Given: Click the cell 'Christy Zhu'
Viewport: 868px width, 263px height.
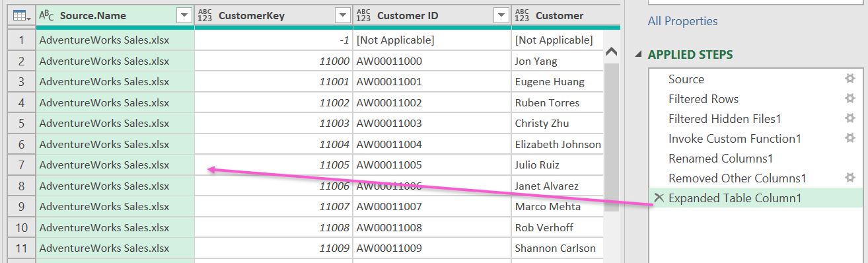Looking at the screenshot, I should (x=557, y=124).
